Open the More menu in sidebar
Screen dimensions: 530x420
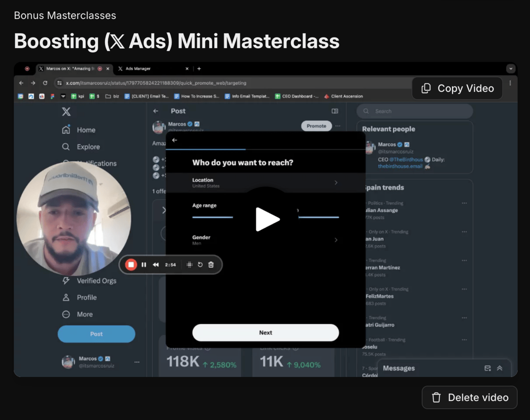78,314
